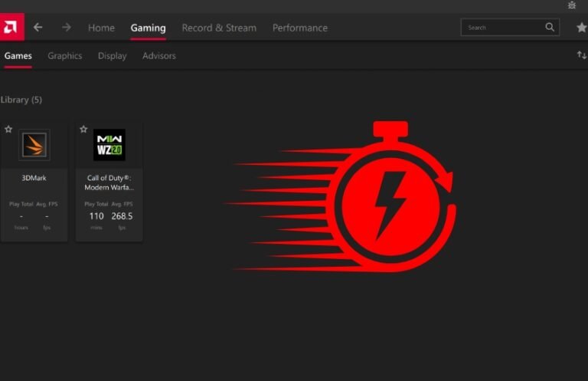Viewport: 588px width, 381px height.
Task: Click the sort arrows icon
Action: [x=581, y=55]
